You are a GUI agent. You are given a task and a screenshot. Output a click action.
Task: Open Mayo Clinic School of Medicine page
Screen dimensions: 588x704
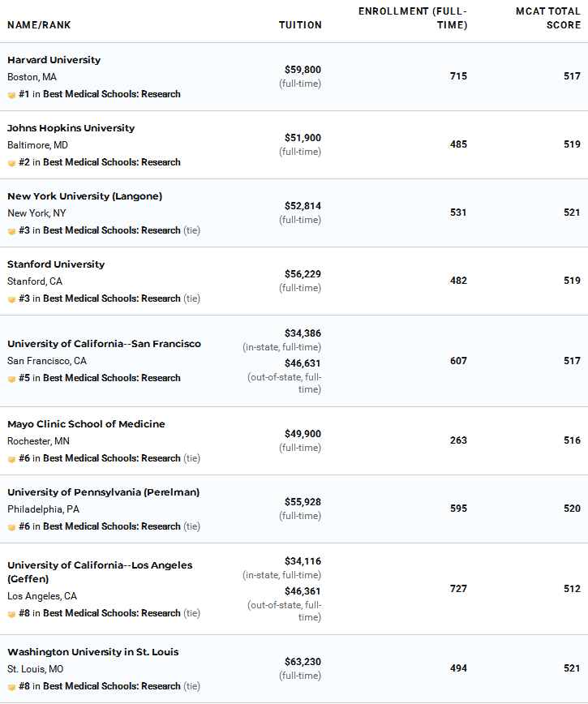(x=86, y=424)
